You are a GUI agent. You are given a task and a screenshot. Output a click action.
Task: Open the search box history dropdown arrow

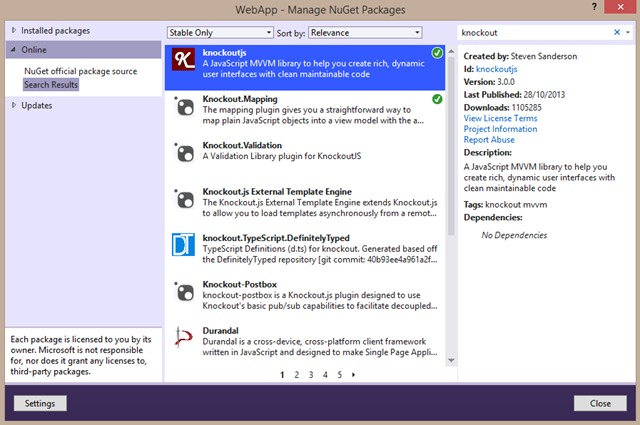click(x=628, y=32)
